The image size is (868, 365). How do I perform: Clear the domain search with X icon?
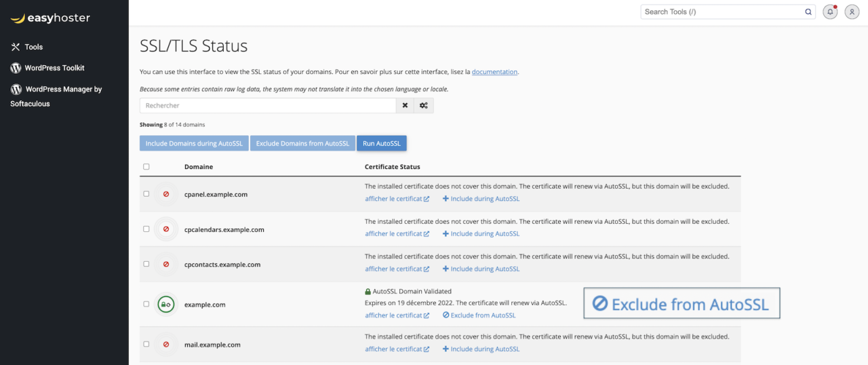point(405,106)
